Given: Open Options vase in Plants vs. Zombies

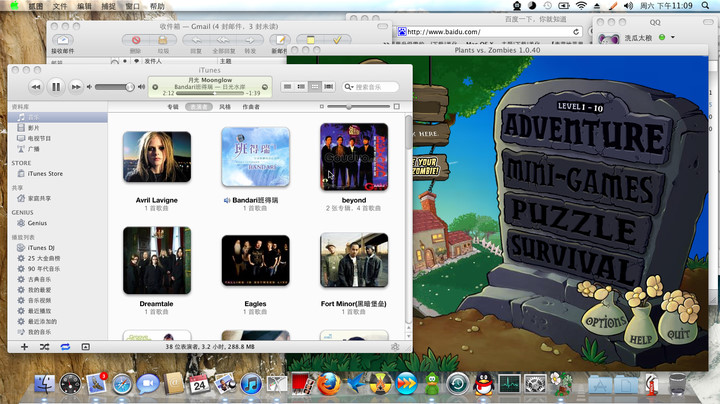Looking at the screenshot, I should [605, 320].
